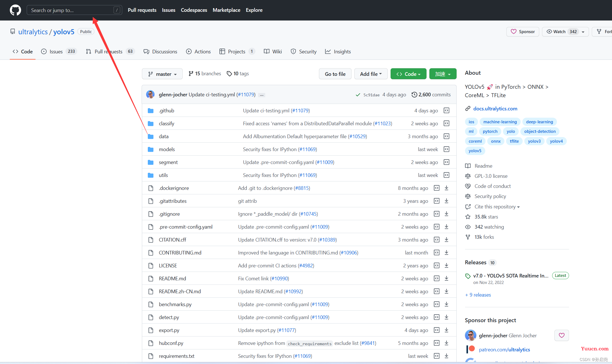View the 15 branches link
The image size is (612, 364).
coord(205,74)
